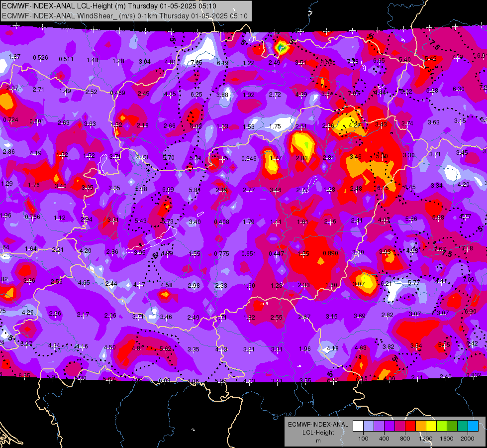Click the wind shear value 0.601
Screen dimensions: 487x448
pyautogui.click(x=37, y=121)
